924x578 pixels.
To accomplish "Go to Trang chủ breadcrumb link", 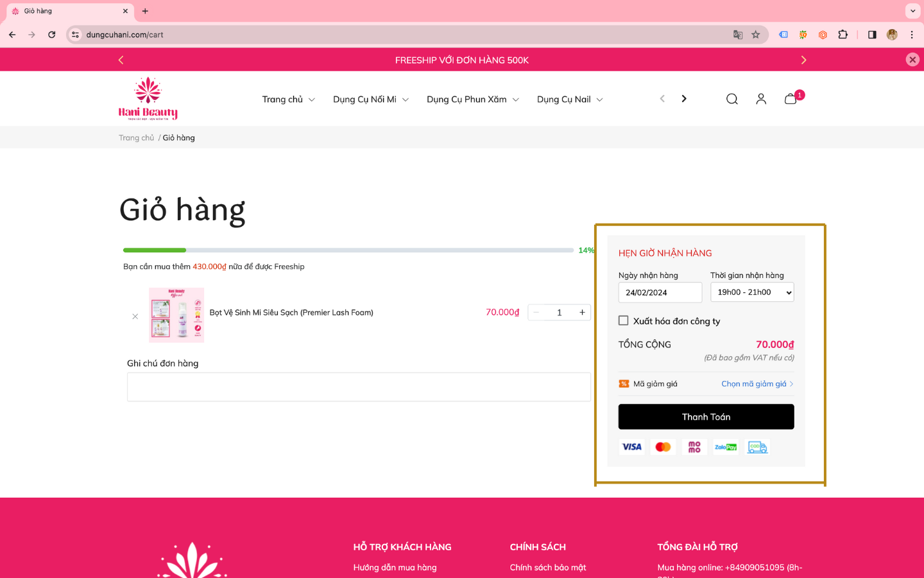I will 136,137.
